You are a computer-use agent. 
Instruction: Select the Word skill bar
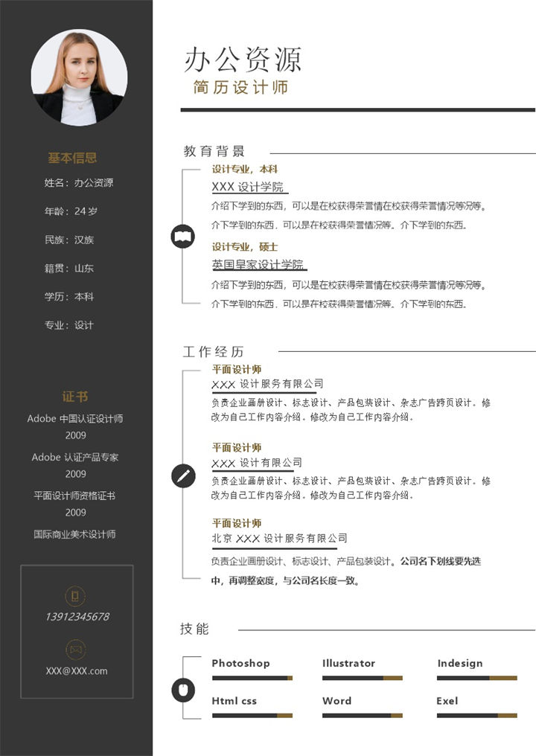click(363, 716)
